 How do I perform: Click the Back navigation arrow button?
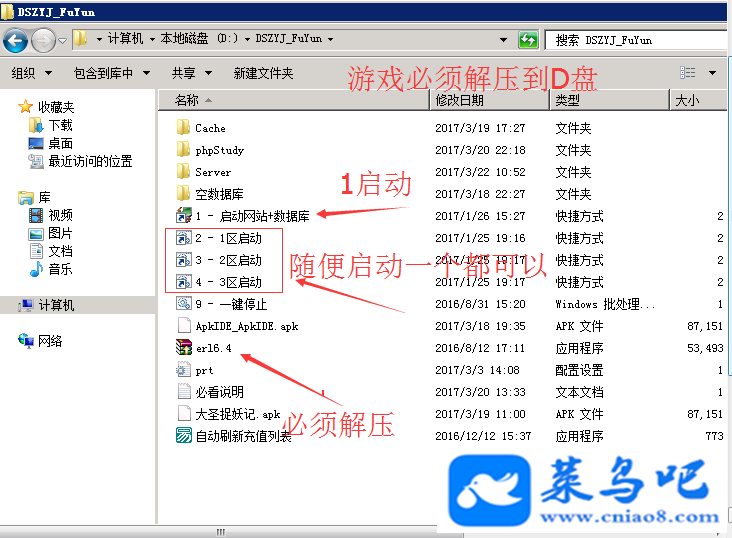click(x=15, y=41)
